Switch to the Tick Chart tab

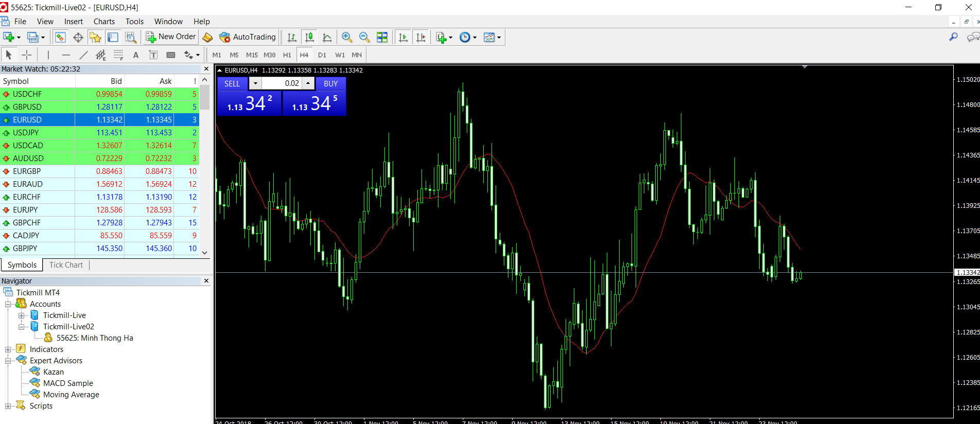(x=66, y=265)
